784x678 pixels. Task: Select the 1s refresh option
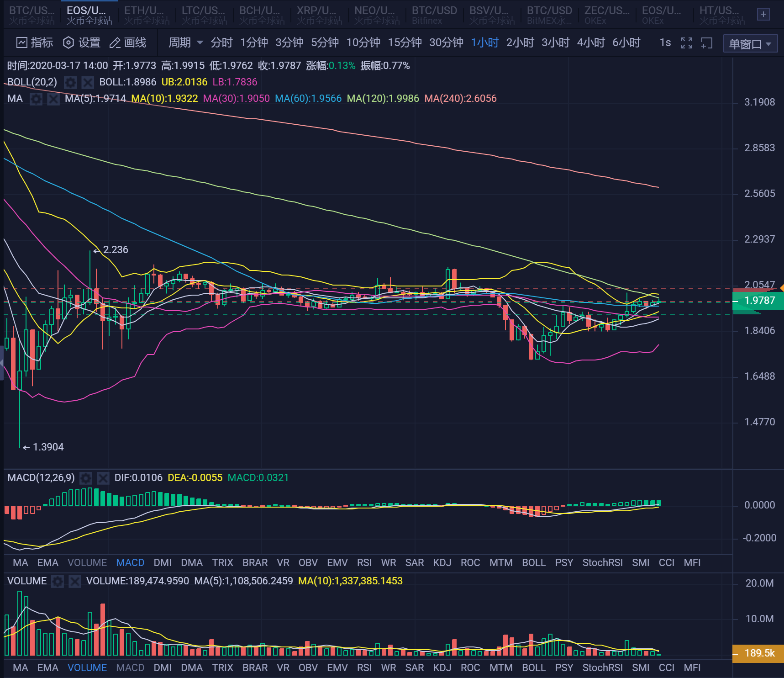pyautogui.click(x=665, y=43)
